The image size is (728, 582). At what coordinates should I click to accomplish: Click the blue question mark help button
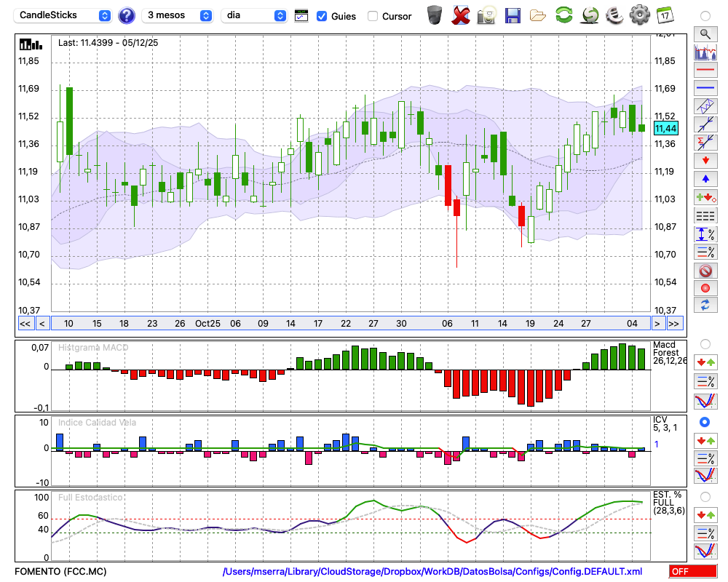pyautogui.click(x=127, y=16)
